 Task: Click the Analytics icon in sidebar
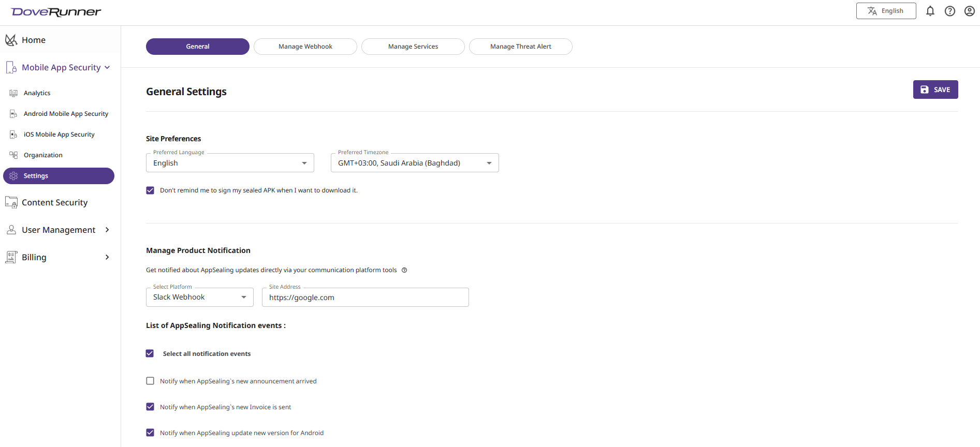(13, 93)
